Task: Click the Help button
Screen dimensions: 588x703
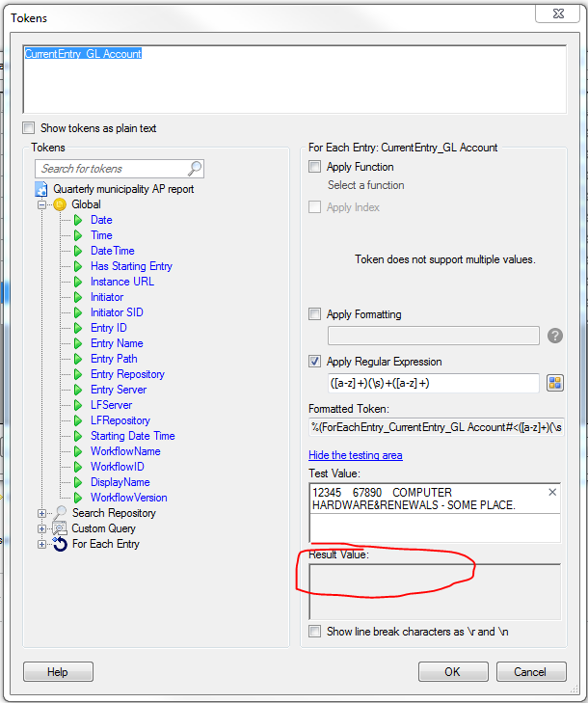Action: click(58, 671)
